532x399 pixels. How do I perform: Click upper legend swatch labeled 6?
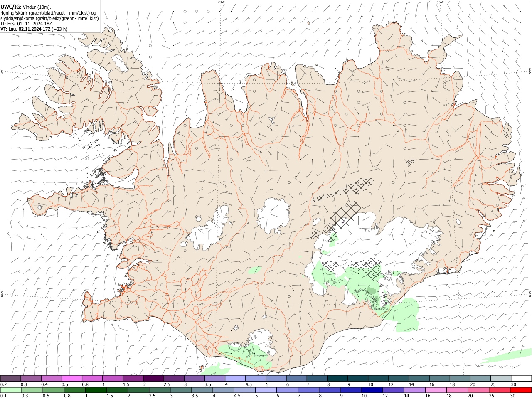click(296, 378)
